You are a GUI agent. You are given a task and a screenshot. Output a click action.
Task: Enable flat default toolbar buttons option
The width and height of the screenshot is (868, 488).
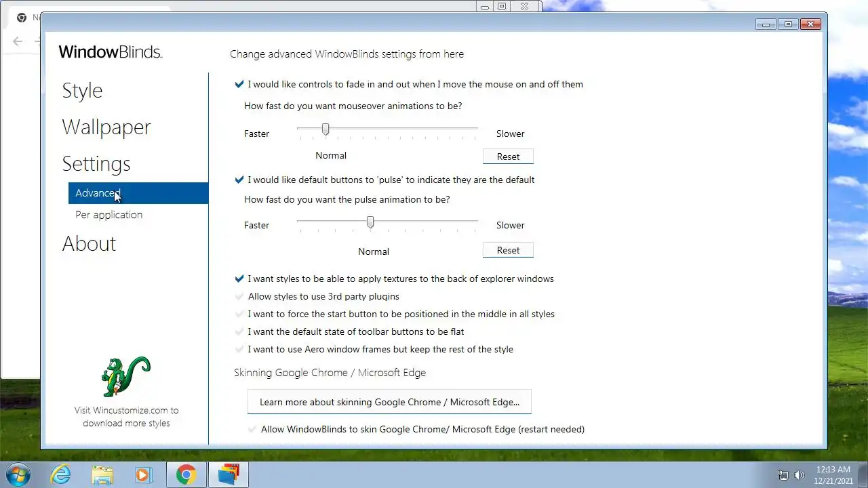239,331
